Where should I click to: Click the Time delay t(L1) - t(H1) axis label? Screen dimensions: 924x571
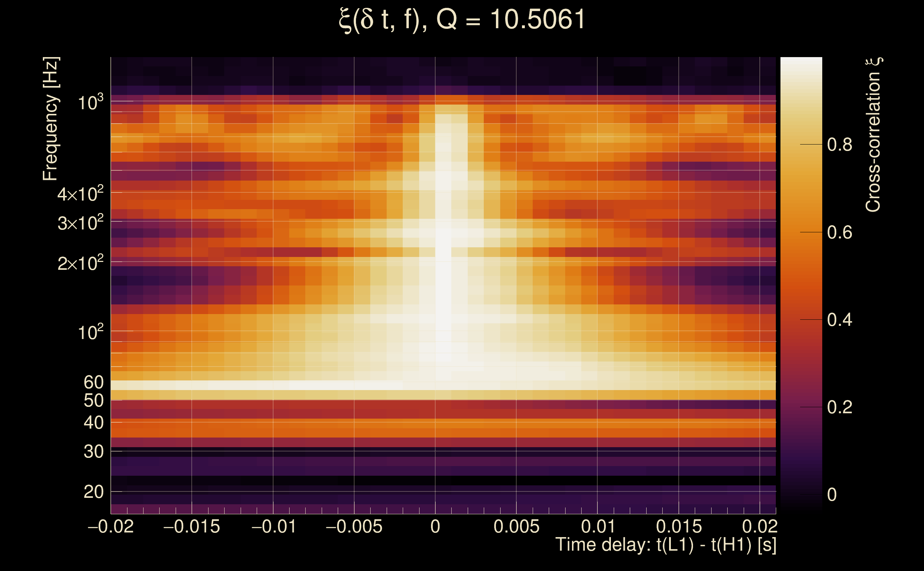coord(666,545)
